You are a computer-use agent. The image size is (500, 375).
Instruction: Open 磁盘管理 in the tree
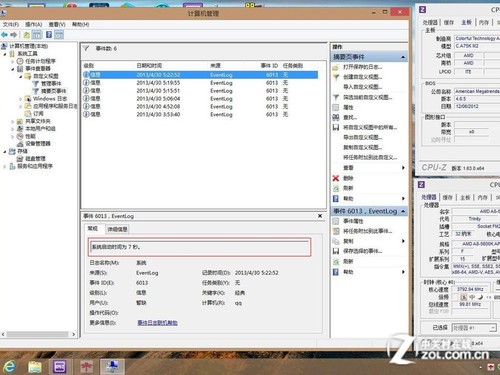coord(35,159)
